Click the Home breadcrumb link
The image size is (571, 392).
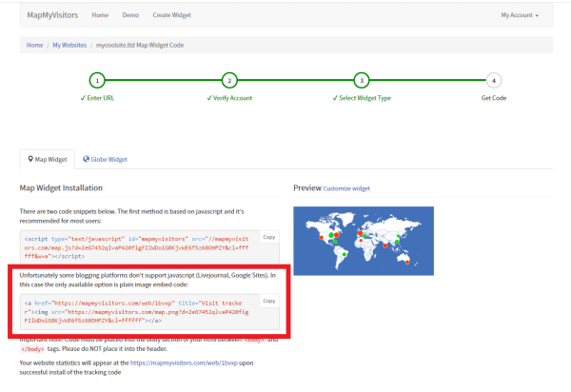tap(34, 45)
